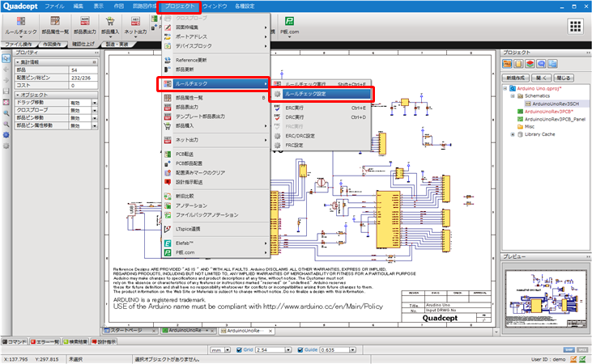Toggle the Grid checkbox

coord(239,350)
